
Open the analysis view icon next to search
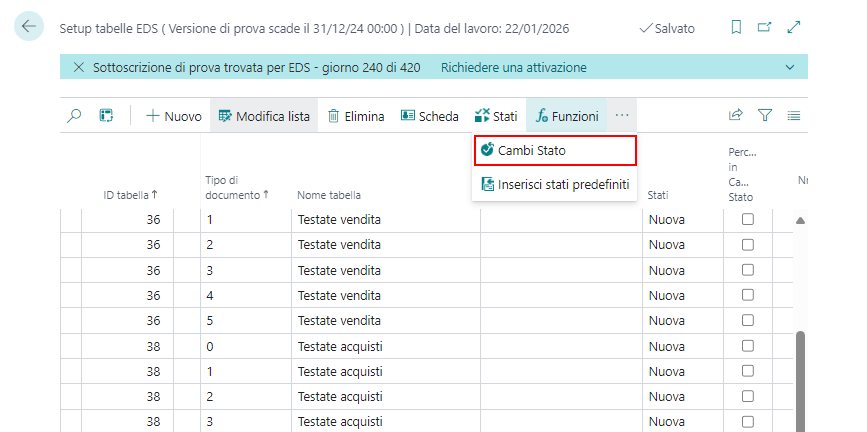[x=106, y=116]
